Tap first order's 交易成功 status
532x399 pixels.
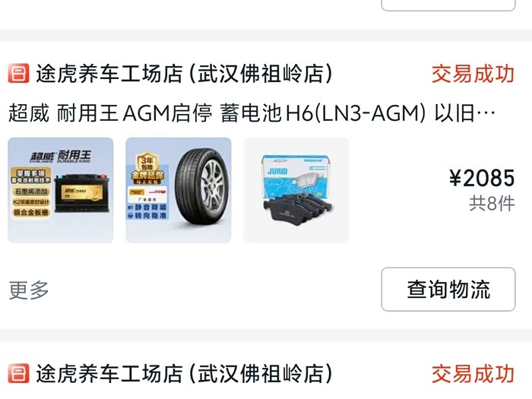[473, 74]
